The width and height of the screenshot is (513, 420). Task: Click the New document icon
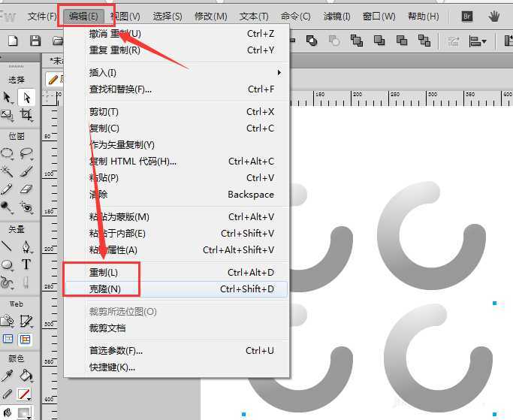[x=13, y=41]
